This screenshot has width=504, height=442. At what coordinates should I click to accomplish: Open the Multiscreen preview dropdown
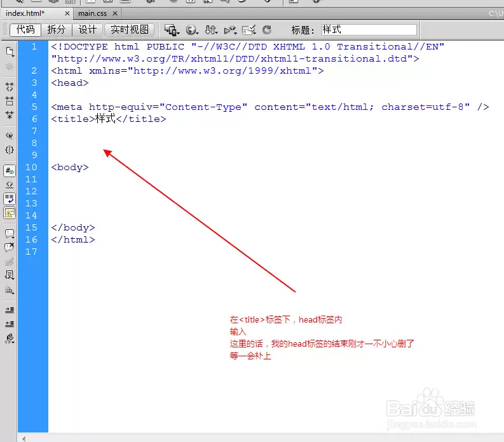pyautogui.click(x=172, y=30)
